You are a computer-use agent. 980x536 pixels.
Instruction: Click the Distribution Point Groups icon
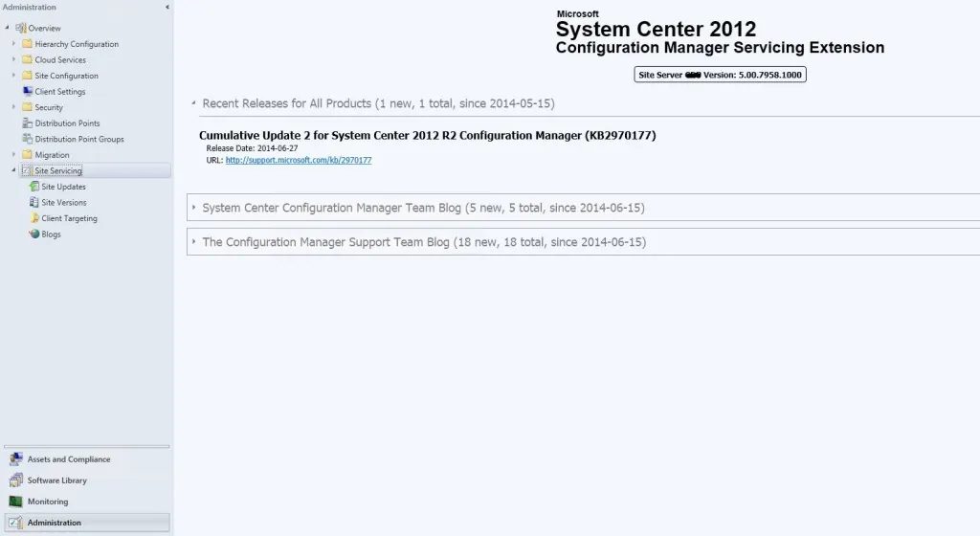click(x=28, y=139)
